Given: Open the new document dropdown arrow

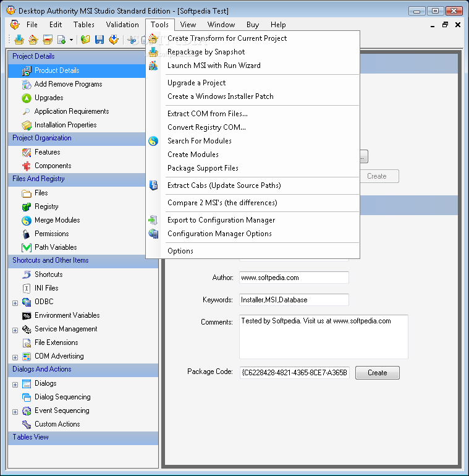Looking at the screenshot, I should [71, 40].
